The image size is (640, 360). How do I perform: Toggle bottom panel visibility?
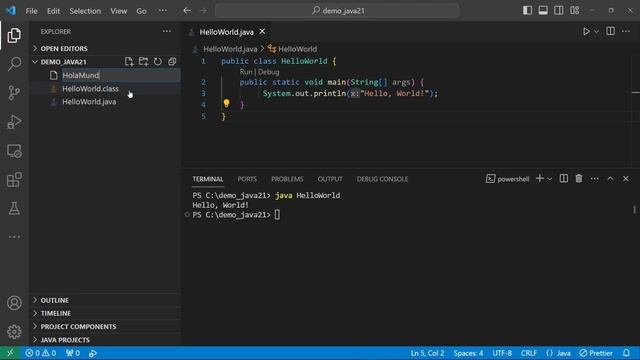click(543, 11)
